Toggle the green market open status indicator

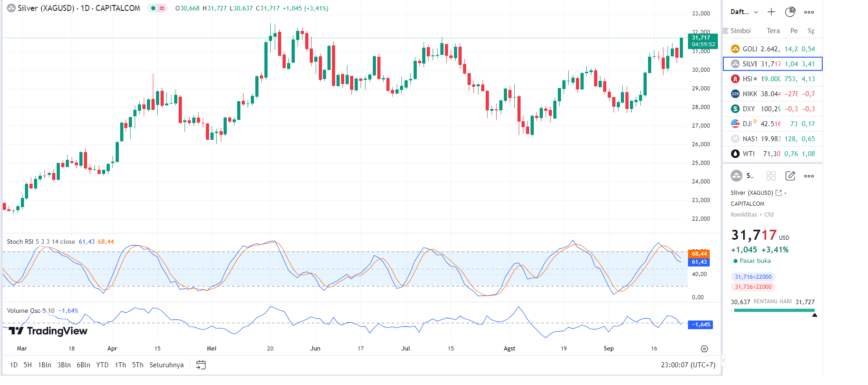tap(153, 8)
